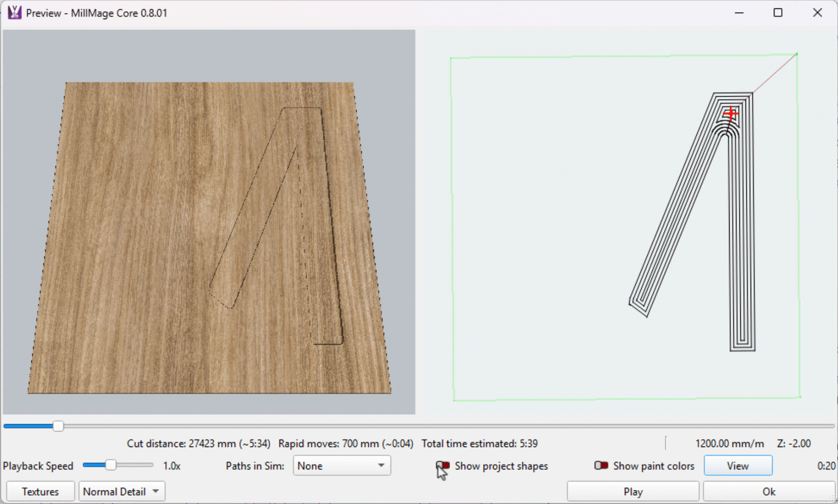The image size is (838, 504).
Task: Click the View button
Action: click(738, 466)
